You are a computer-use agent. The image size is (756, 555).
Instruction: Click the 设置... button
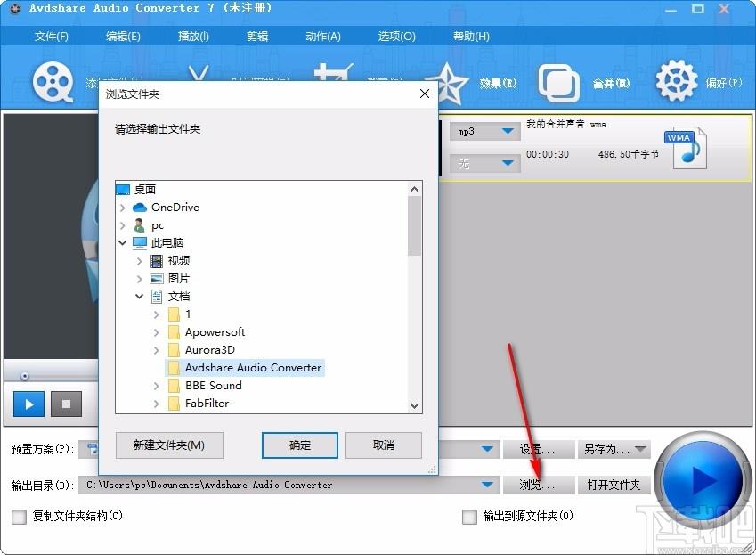point(539,449)
